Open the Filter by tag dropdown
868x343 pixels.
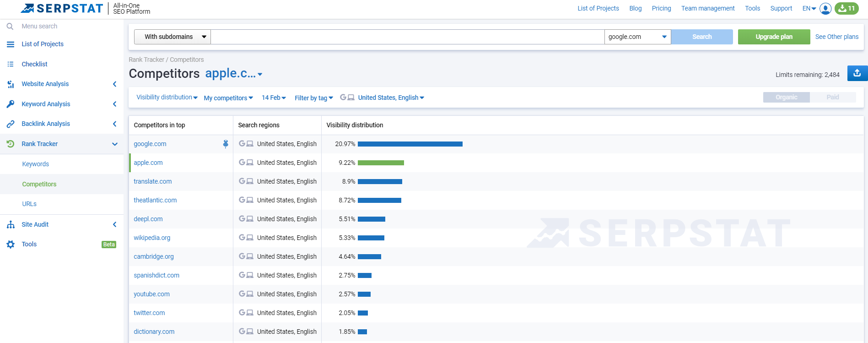(314, 98)
